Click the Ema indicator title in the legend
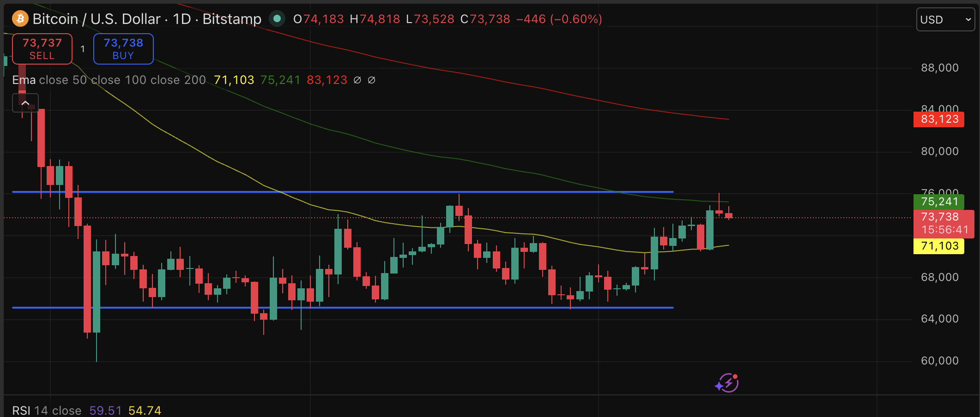Screen dimensions: 980x417 coord(23,79)
